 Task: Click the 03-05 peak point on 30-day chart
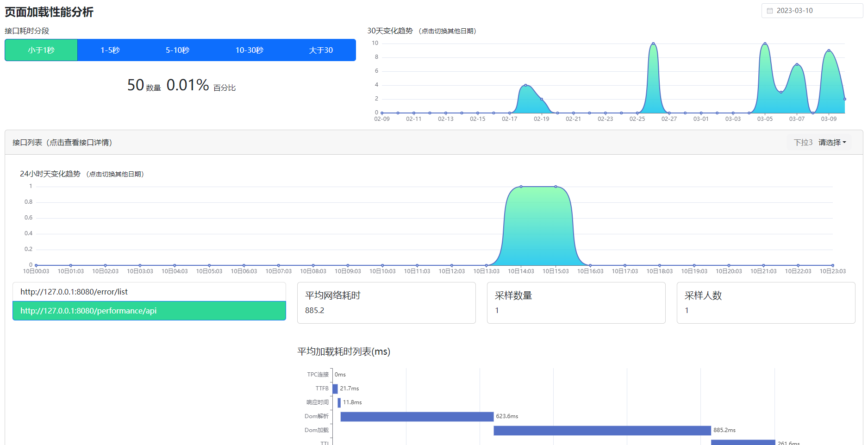click(x=765, y=44)
